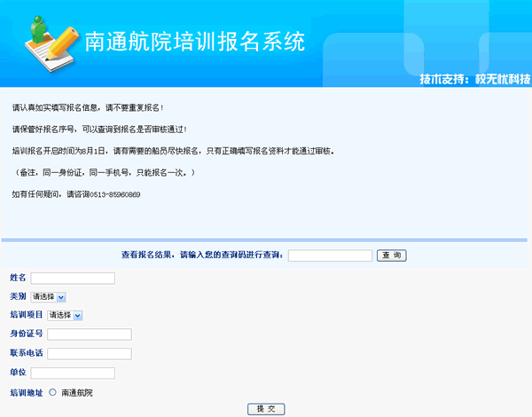Click the 查看报名结果 prompt label
Viewport: 532px width, 417px height.
tap(202, 255)
